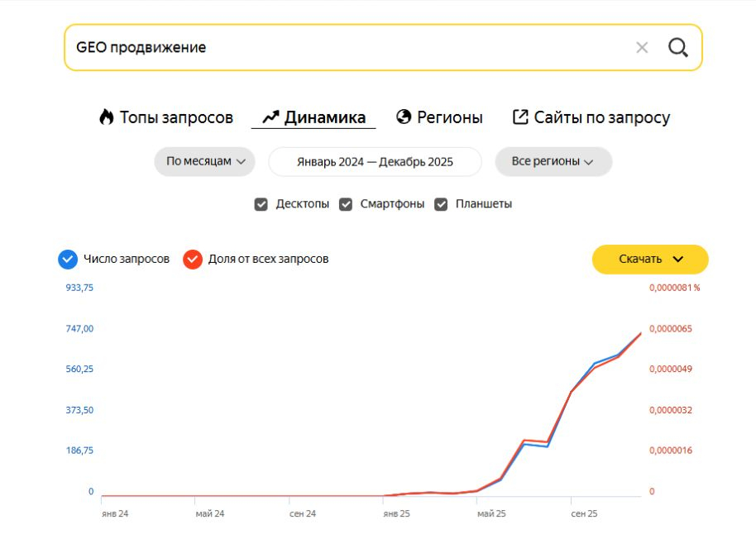
Task: Open the По месяцам period dropdown
Action: pyautogui.click(x=205, y=162)
